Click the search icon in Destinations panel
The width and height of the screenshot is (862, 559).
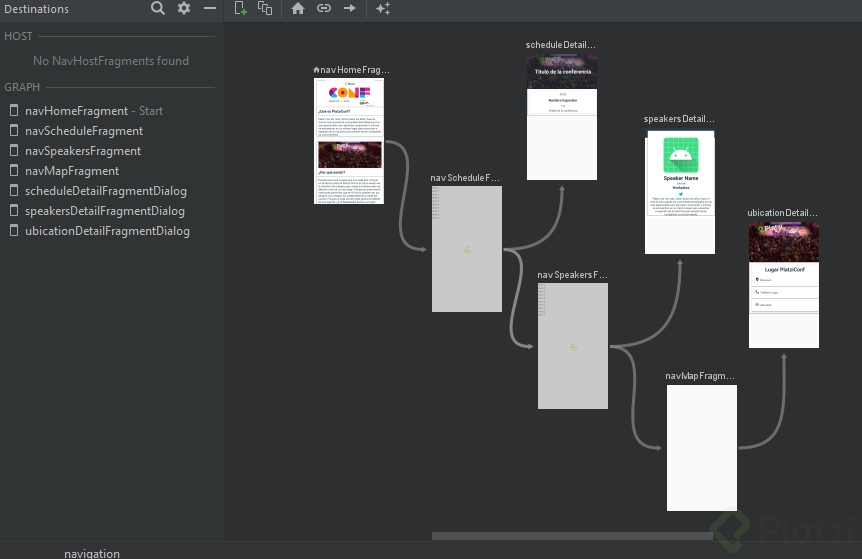pos(158,8)
